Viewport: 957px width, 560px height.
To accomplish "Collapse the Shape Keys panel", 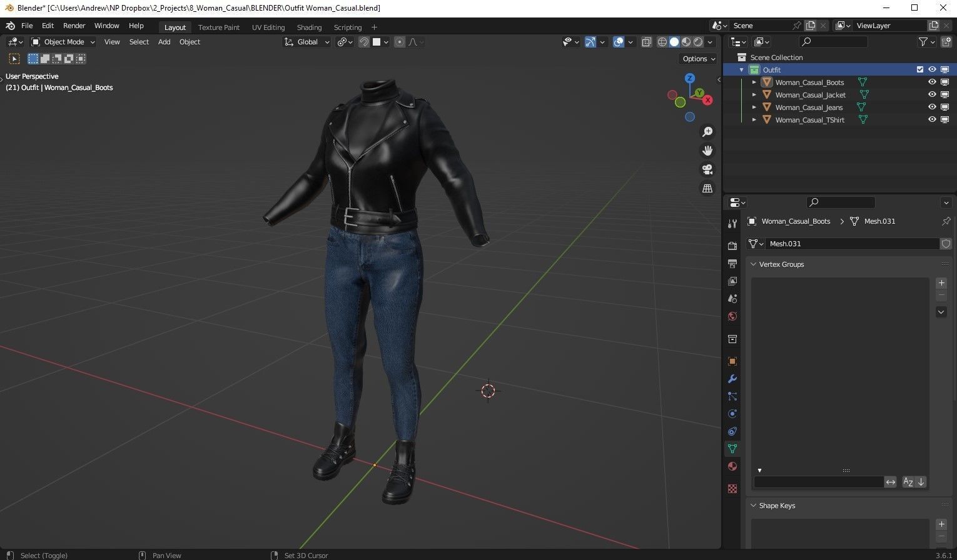I will pyautogui.click(x=754, y=506).
